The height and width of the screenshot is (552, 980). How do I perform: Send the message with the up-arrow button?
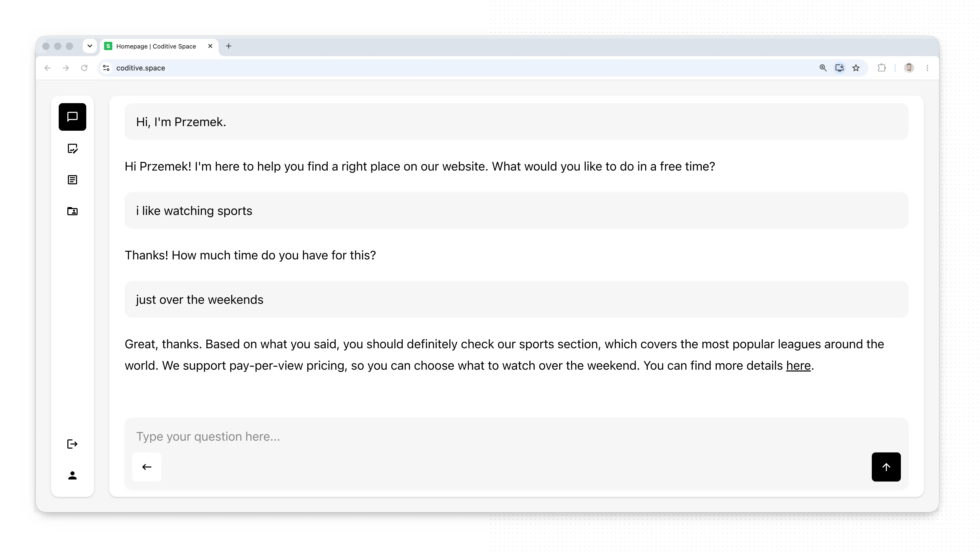pos(886,467)
